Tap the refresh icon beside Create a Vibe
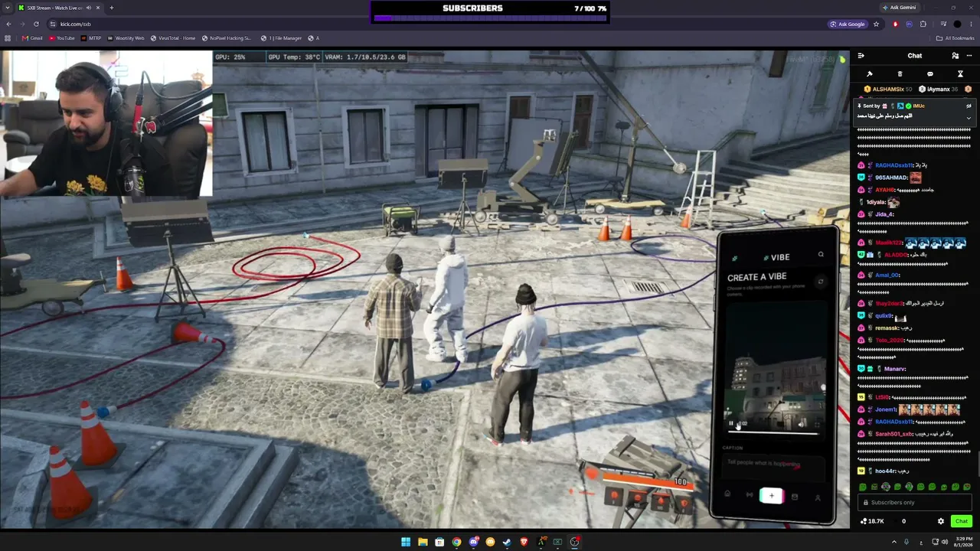This screenshot has width=980, height=551. [820, 281]
